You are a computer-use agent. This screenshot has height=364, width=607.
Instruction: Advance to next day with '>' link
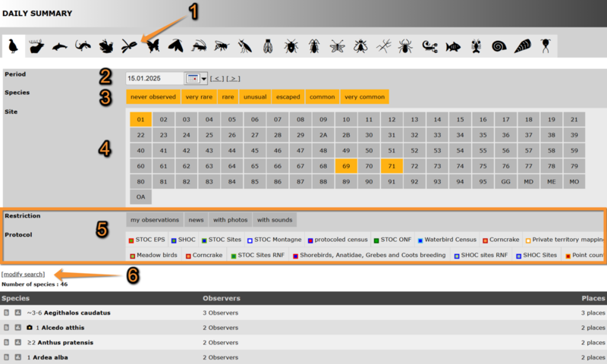point(233,78)
